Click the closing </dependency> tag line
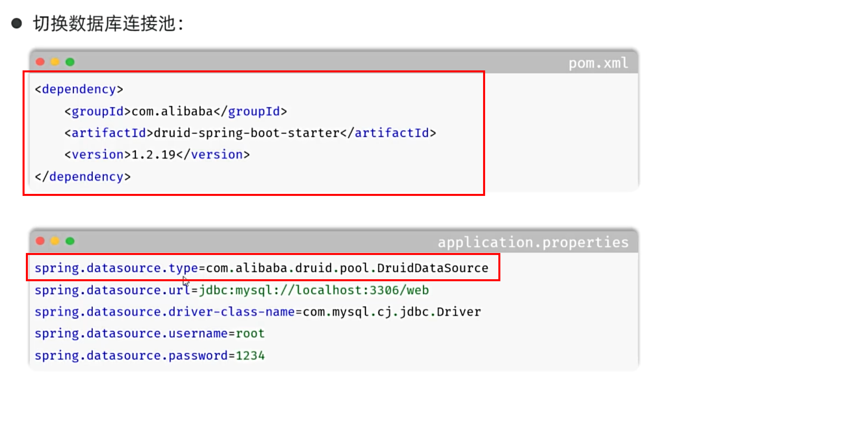The width and height of the screenshot is (868, 422). (83, 177)
